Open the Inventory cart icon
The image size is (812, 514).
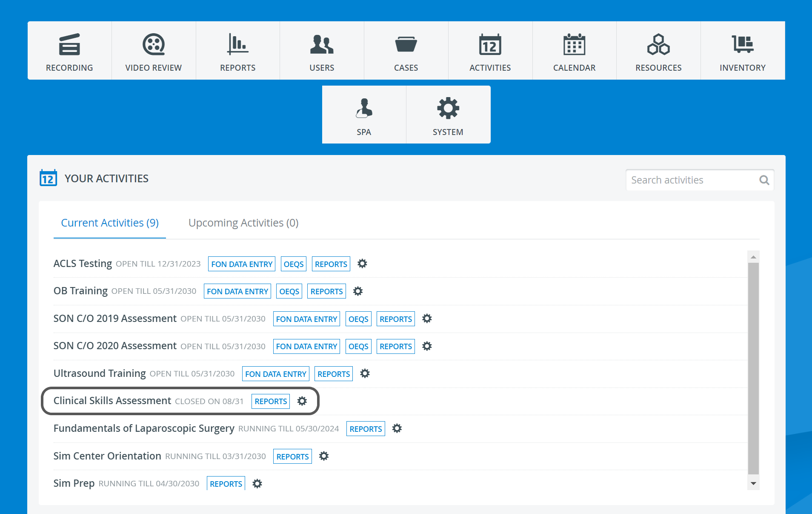(x=743, y=44)
